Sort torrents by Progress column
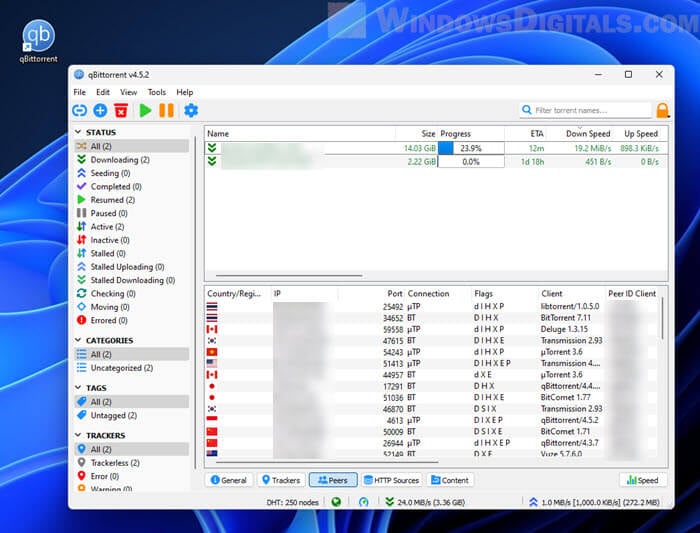The height and width of the screenshot is (533, 700). pyautogui.click(x=471, y=133)
